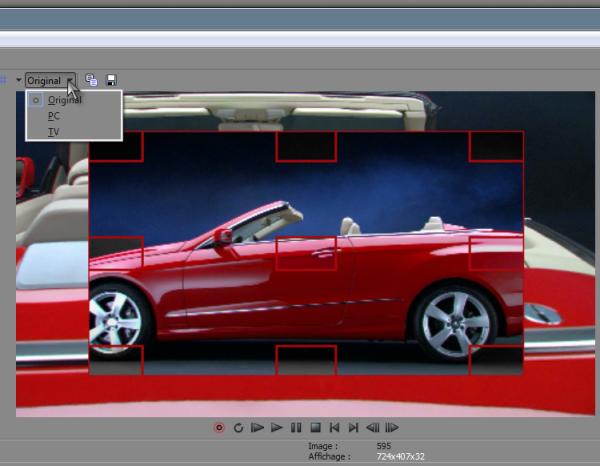The image size is (600, 466).
Task: Step to previous frame
Action: click(x=372, y=428)
